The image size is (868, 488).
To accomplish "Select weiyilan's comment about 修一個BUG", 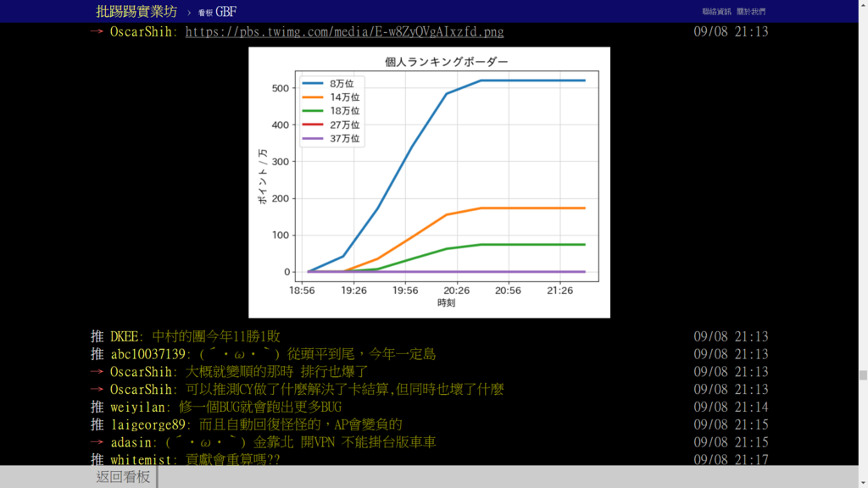I will click(x=260, y=408).
